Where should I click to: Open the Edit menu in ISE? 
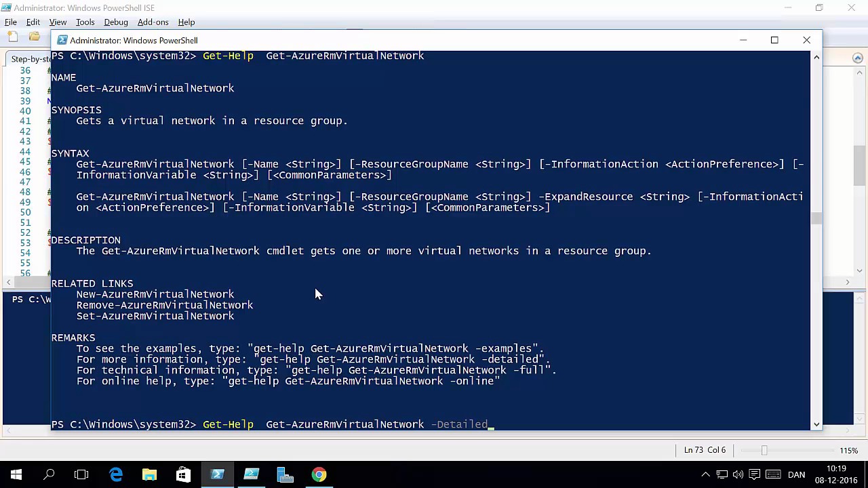33,22
